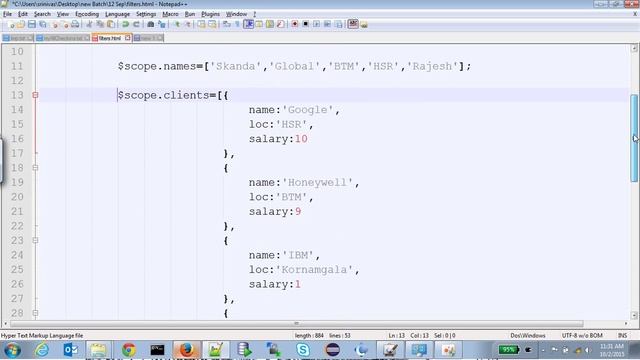Image resolution: width=640 pixels, height=360 pixels.
Task: Click the horizontal scrollbar right arrow
Action: [626, 324]
